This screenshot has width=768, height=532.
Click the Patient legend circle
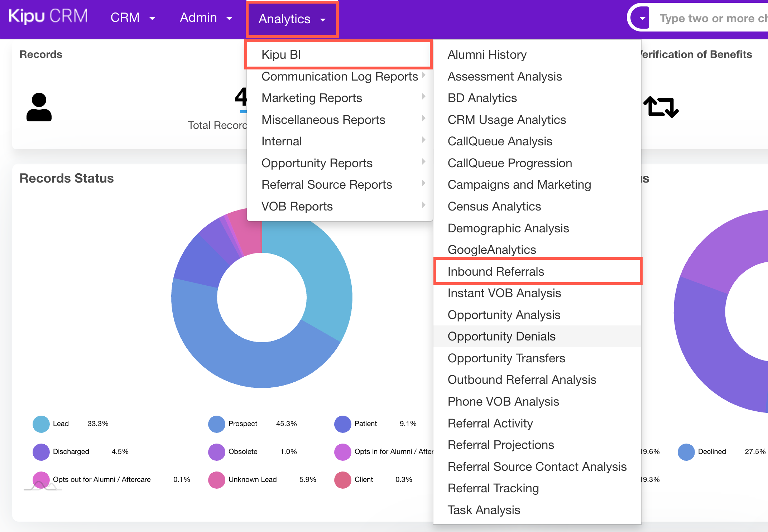342,424
